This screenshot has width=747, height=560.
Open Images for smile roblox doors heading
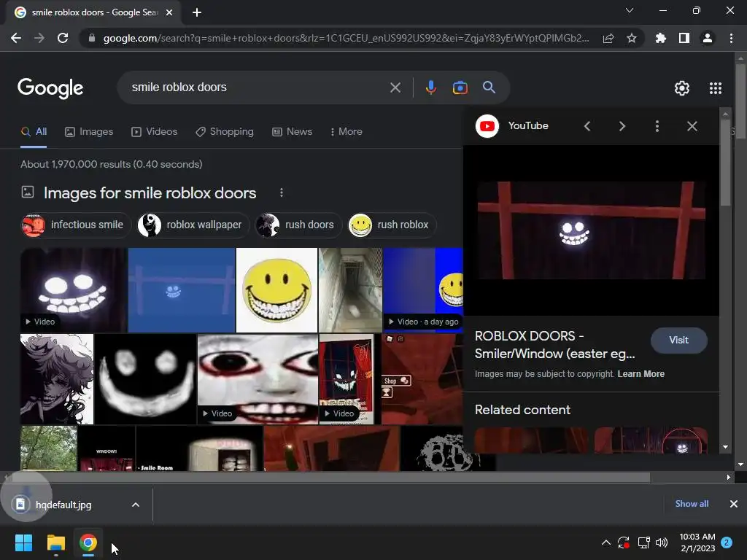150,192
